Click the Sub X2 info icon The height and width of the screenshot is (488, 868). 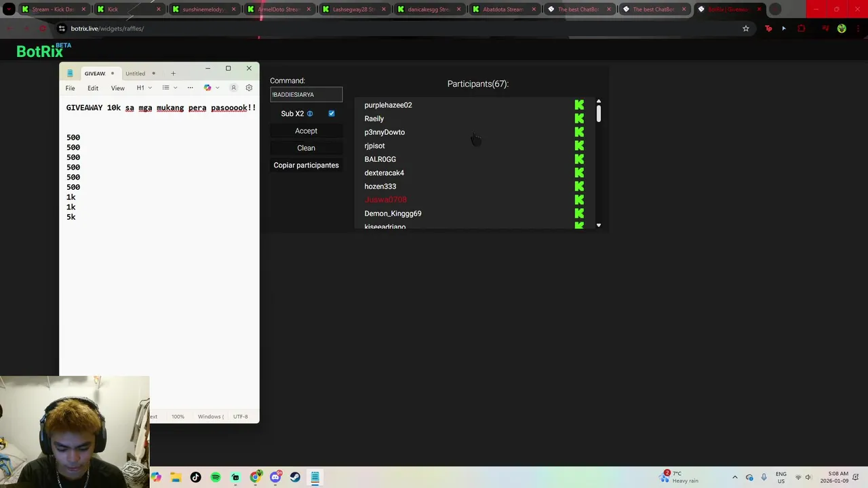point(310,114)
